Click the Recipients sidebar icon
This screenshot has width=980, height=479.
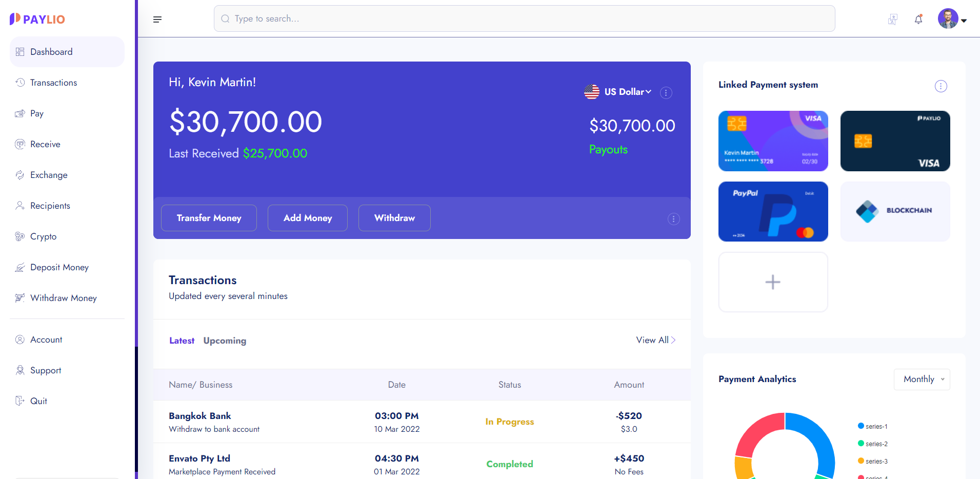(20, 206)
